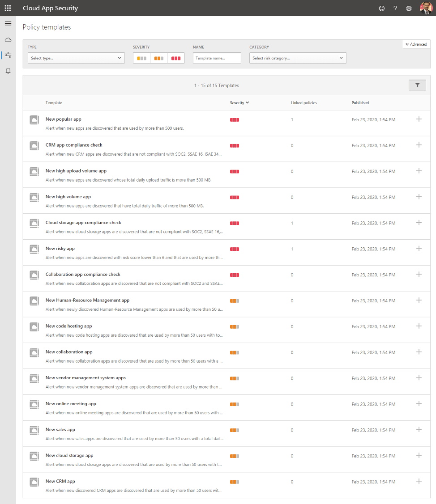Open the user profile avatar
Image resolution: width=436 pixels, height=504 pixels.
(x=426, y=8)
